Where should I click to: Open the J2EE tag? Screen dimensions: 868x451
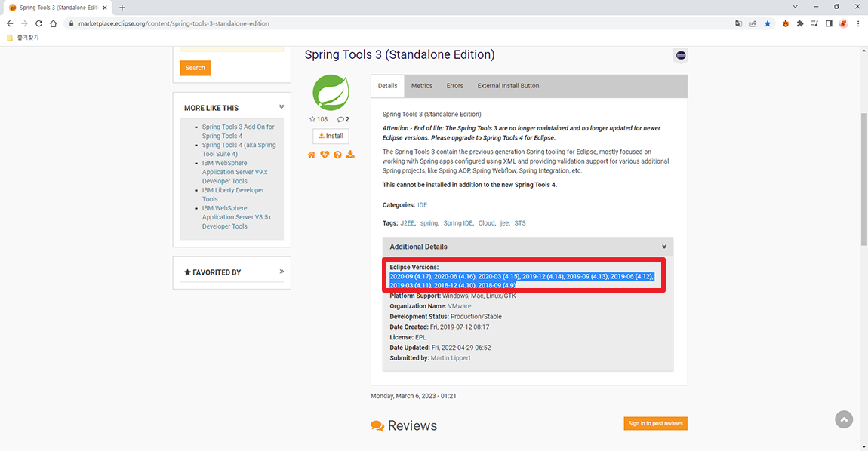(x=408, y=223)
